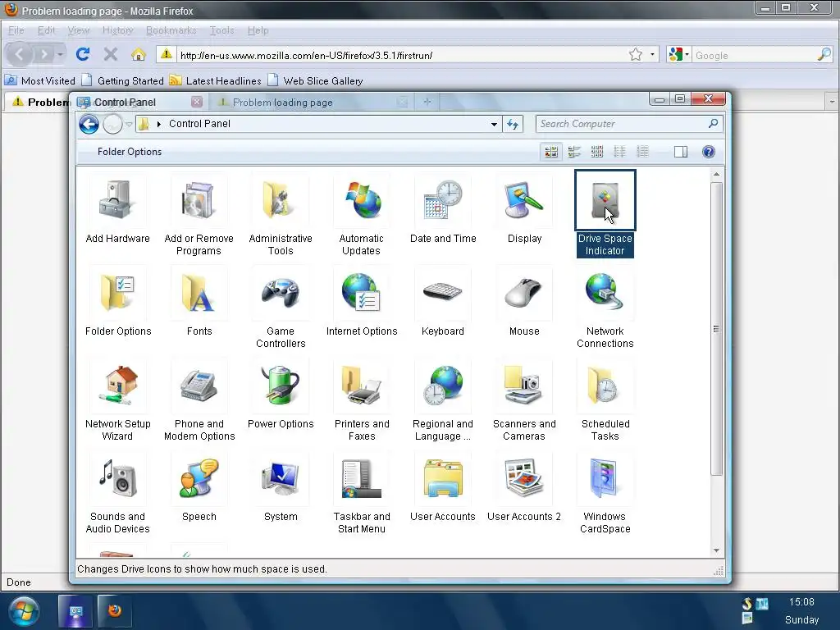The image size is (840, 630).
Task: Bookmark the page with the Firefox star icon
Action: (x=636, y=55)
